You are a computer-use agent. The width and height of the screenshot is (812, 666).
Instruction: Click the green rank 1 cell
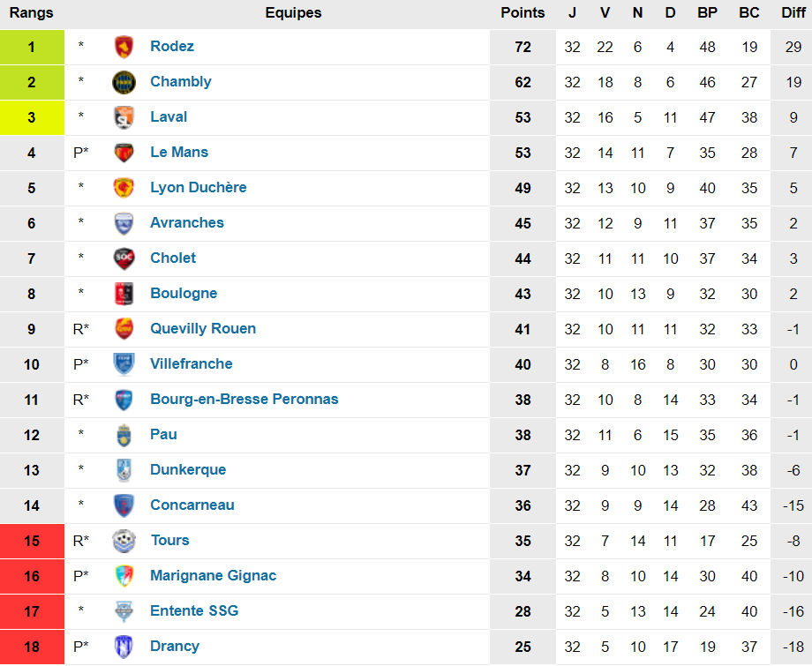(x=32, y=47)
